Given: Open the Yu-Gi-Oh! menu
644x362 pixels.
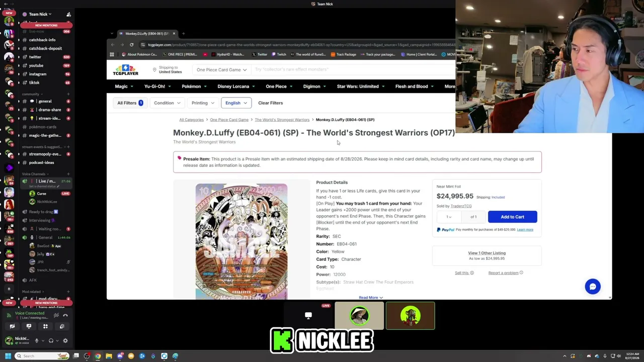Looking at the screenshot, I should (157, 86).
